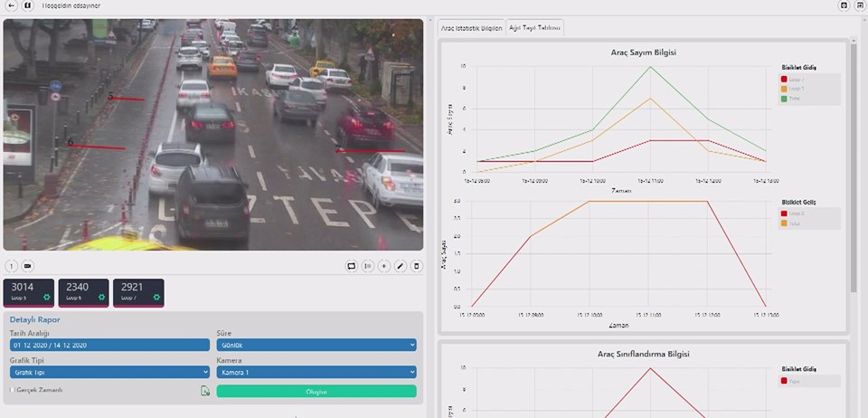Edit loops with the pencil icon
The width and height of the screenshot is (868, 418).
[401, 266]
